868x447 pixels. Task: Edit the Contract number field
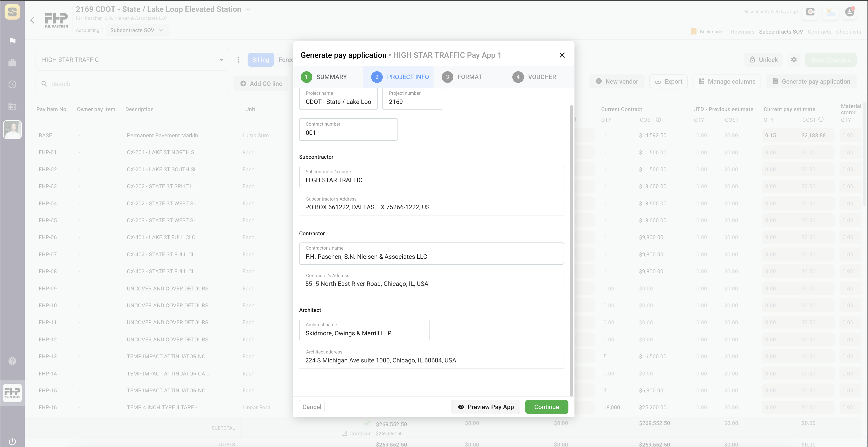348,129
